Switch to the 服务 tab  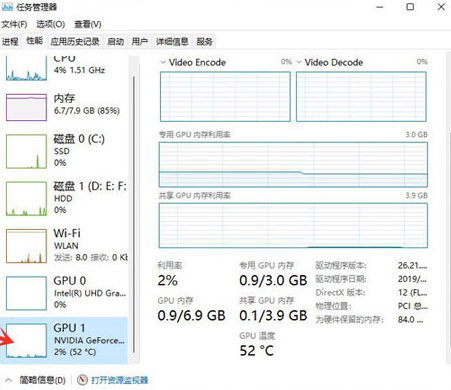(204, 41)
